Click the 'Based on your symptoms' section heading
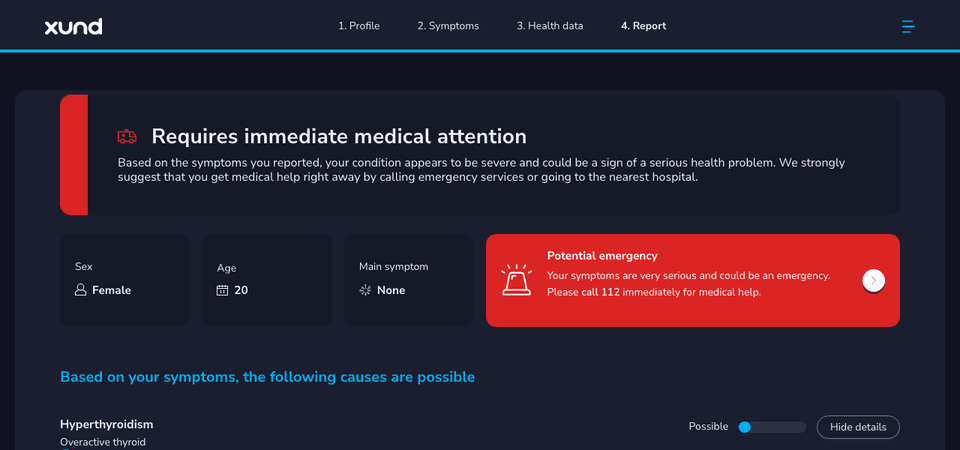The width and height of the screenshot is (960, 450). click(x=268, y=377)
